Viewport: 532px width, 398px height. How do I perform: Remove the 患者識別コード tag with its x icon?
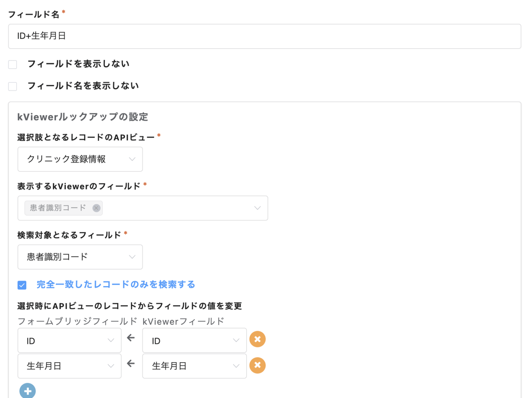click(x=96, y=208)
